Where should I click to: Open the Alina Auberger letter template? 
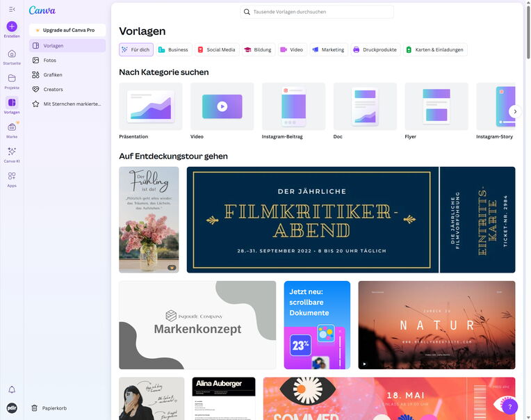point(224,398)
